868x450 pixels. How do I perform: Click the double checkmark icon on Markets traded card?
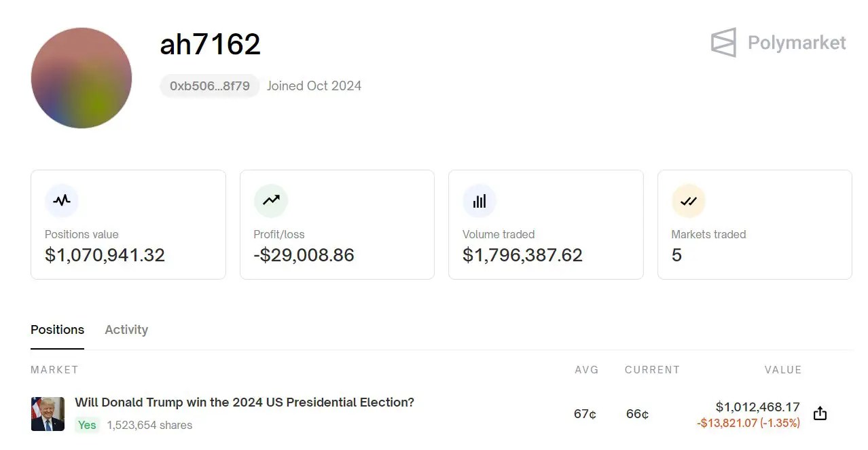(x=688, y=200)
